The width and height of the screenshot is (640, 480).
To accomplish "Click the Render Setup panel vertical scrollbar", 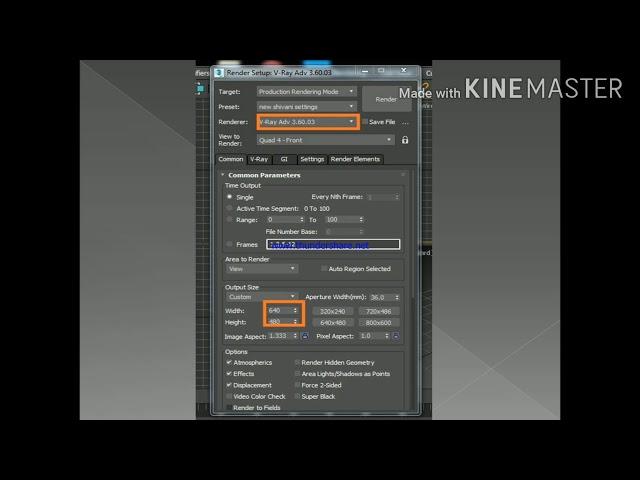I will pos(413,233).
